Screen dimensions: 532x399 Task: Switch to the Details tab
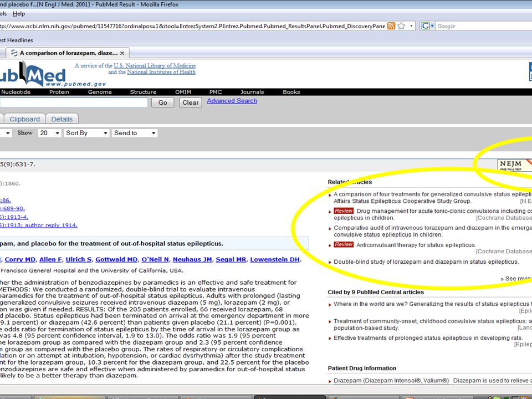(x=62, y=119)
